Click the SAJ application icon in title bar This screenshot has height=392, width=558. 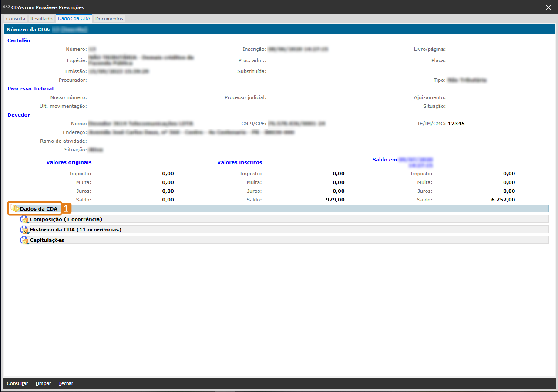tap(6, 7)
